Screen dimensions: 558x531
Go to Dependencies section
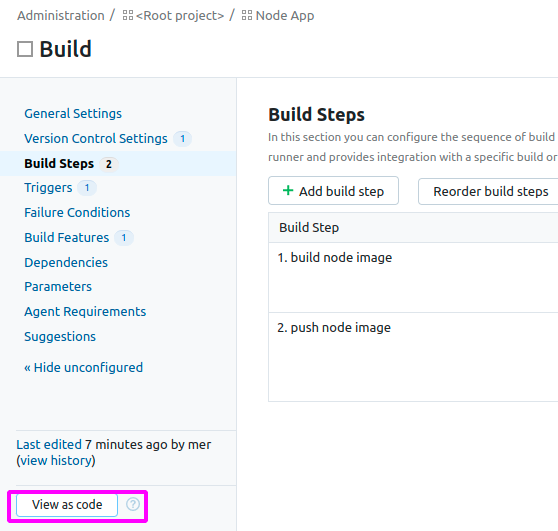point(66,262)
